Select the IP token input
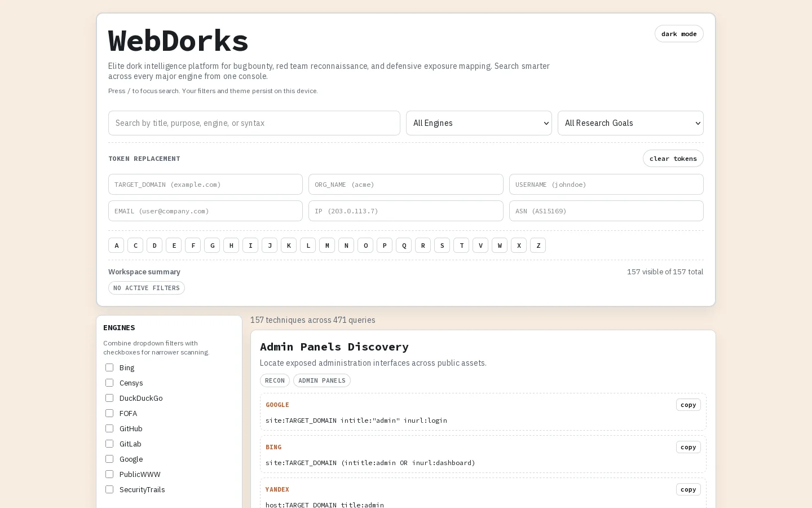 [x=406, y=211]
